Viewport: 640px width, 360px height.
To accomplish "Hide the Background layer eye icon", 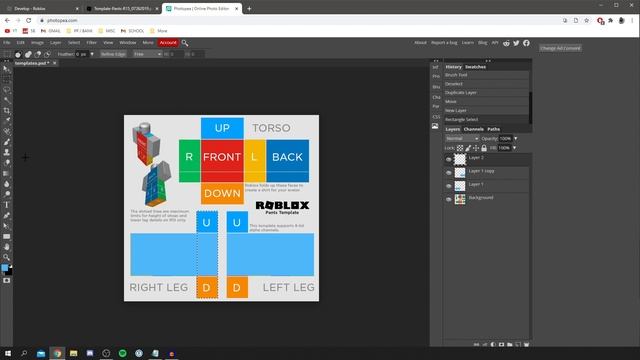I will pos(449,200).
